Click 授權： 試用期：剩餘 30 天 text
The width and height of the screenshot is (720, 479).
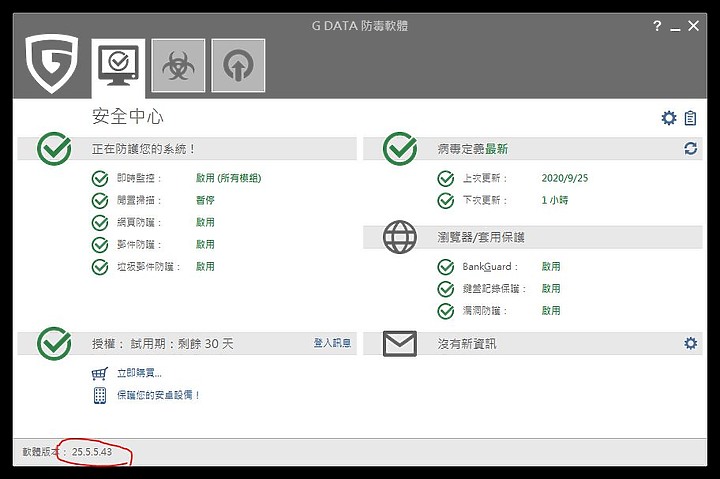163,344
